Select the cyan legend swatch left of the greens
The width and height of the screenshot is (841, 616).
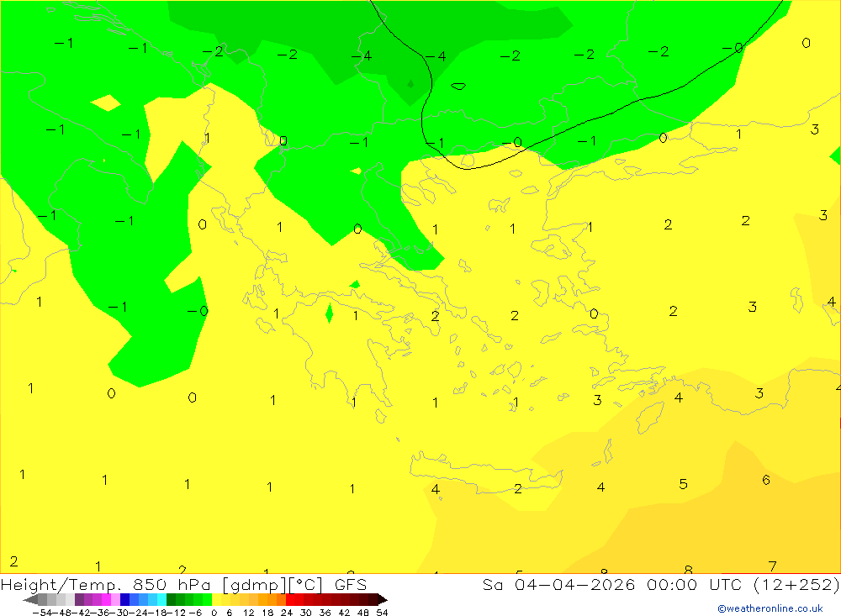click(x=161, y=600)
